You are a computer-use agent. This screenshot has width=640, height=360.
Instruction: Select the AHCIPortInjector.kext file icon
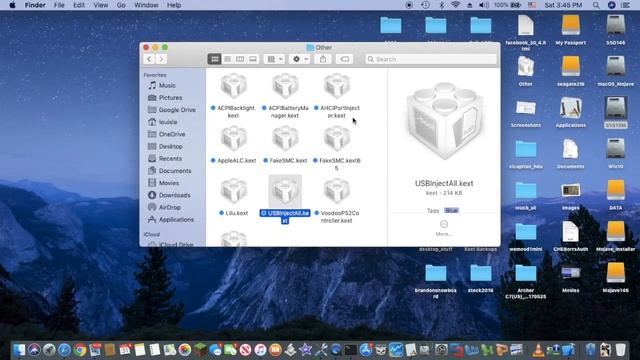coord(337,86)
